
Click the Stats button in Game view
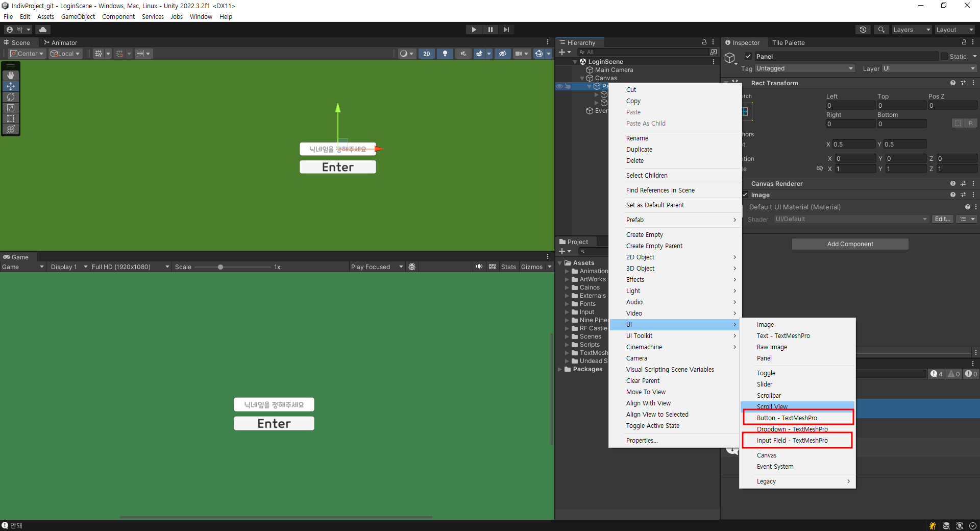(508, 267)
